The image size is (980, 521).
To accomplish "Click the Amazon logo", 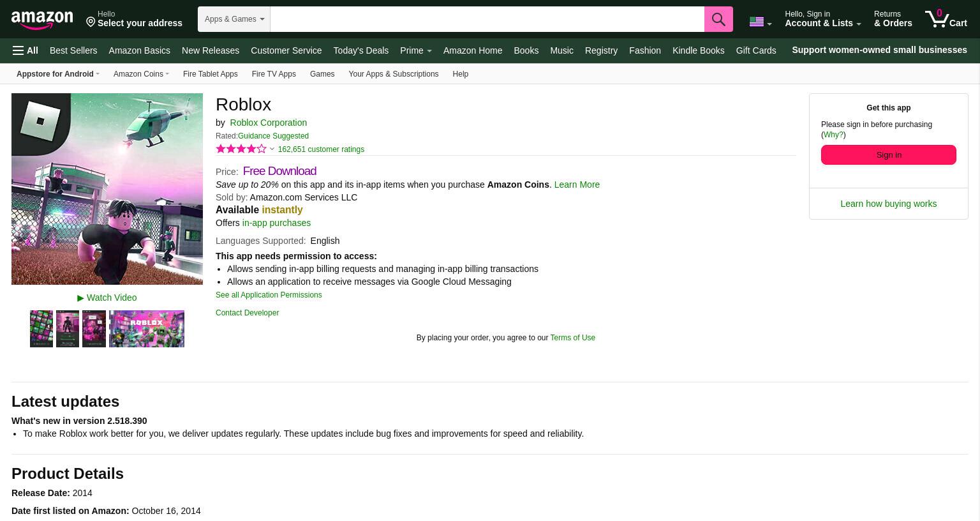I will [x=42, y=20].
